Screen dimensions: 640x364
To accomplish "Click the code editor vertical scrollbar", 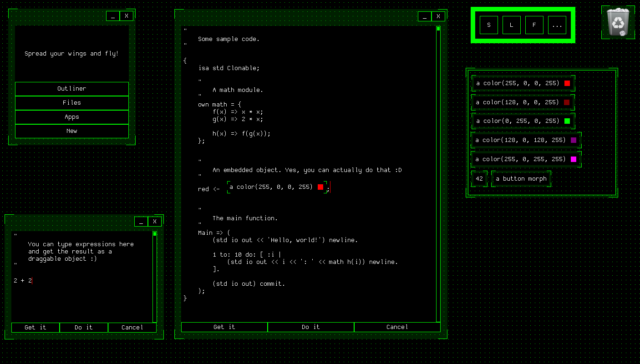I will click(x=438, y=174).
